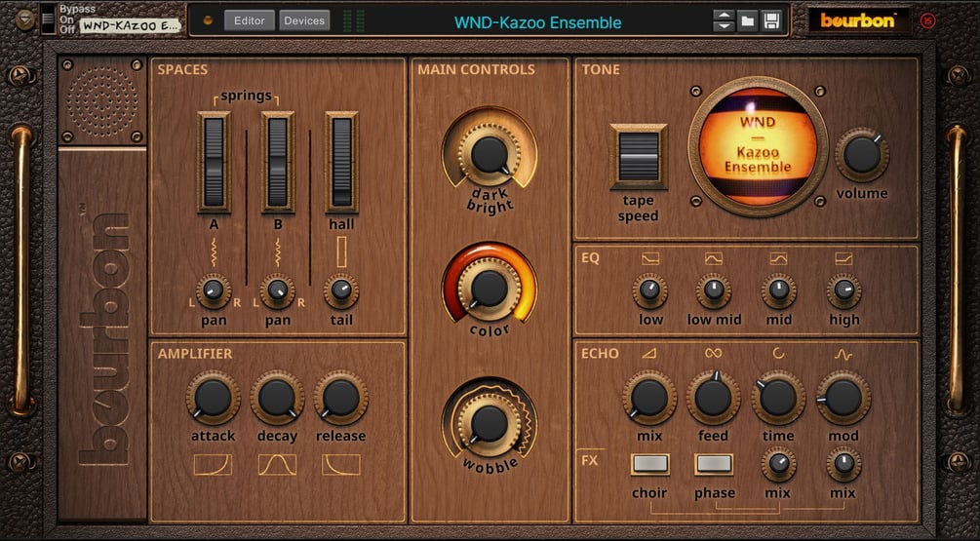Toggle the tape speed switch
This screenshot has width=980, height=541.
638,156
